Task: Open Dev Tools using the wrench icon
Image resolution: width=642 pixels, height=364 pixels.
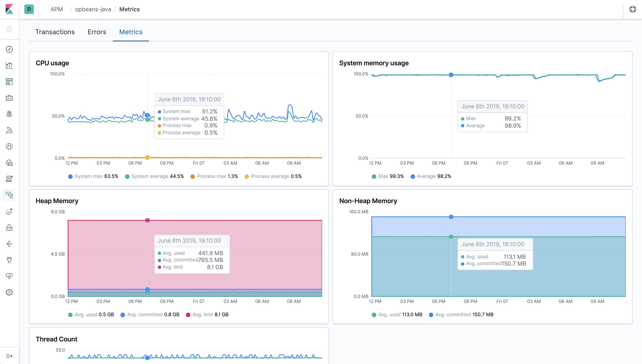Action: coord(9,260)
